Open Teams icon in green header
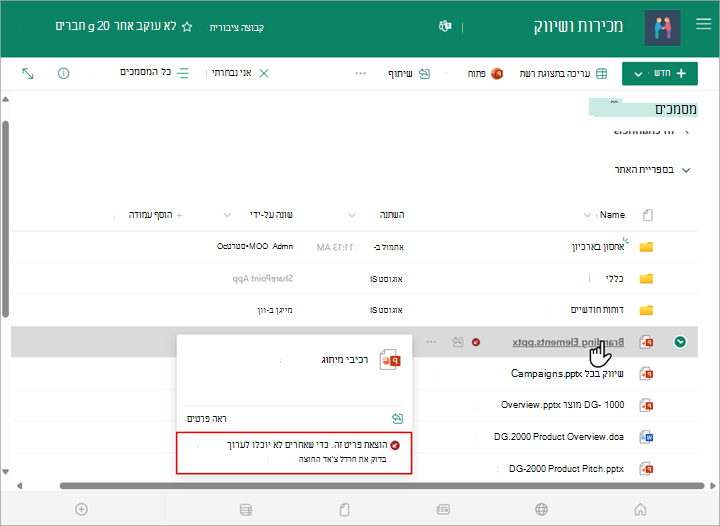Screen dimensions: 720x526 (x=444, y=26)
